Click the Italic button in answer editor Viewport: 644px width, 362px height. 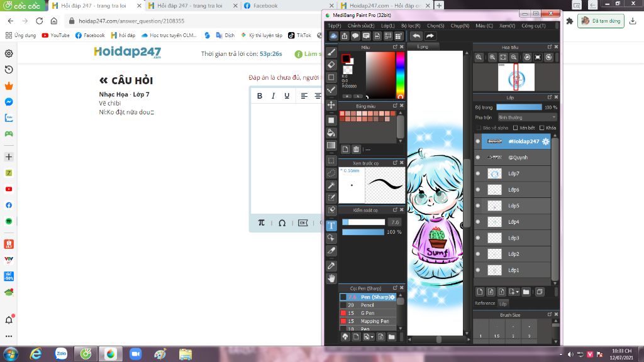273,96
